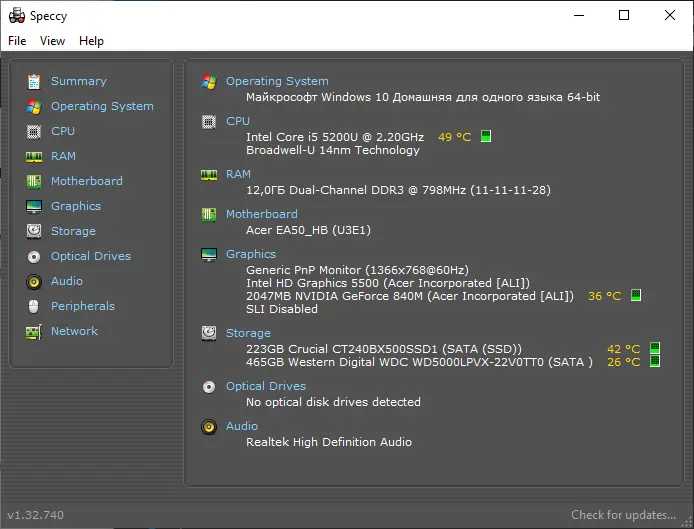Select Motherboard in the sidebar
Screen dimensions: 694x529
pos(87,181)
